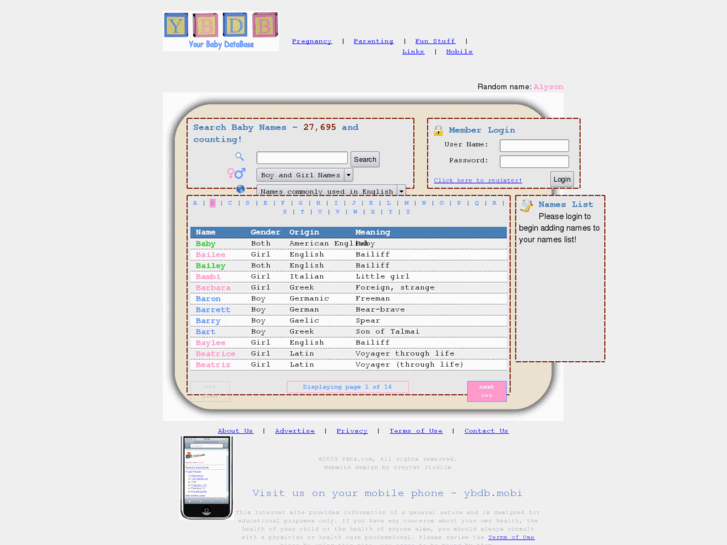Image resolution: width=727 pixels, height=545 pixels.
Task: Open the name Beatriz
Action: 213,365
